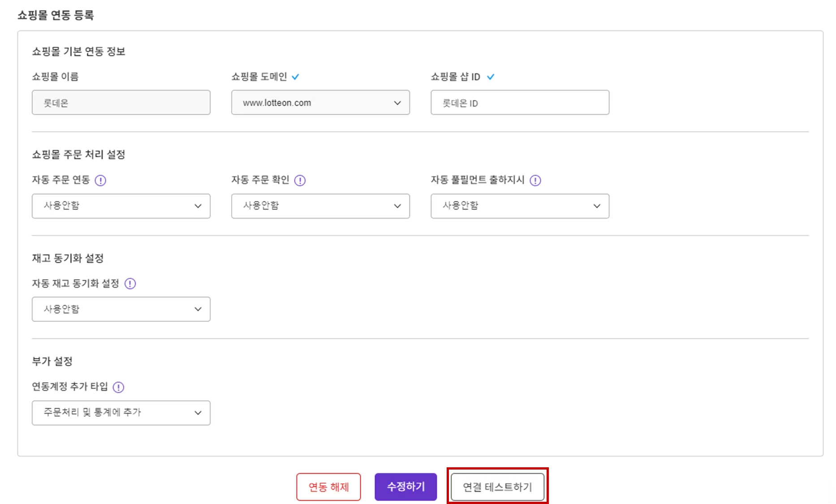The height and width of the screenshot is (504, 836).
Task: Click info icon beside 자동 재고 동기화 설정
Action: (x=130, y=284)
